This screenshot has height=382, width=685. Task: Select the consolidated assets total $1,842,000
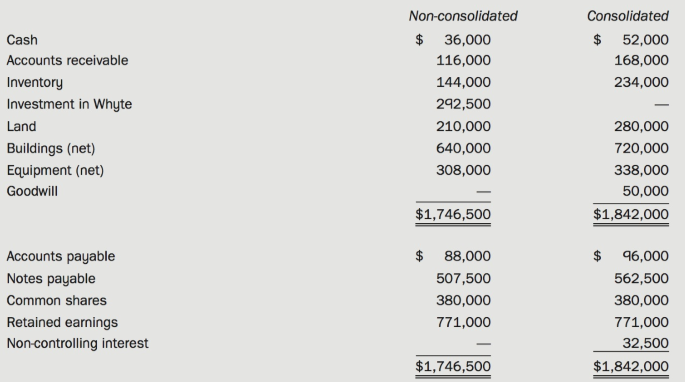pos(631,214)
